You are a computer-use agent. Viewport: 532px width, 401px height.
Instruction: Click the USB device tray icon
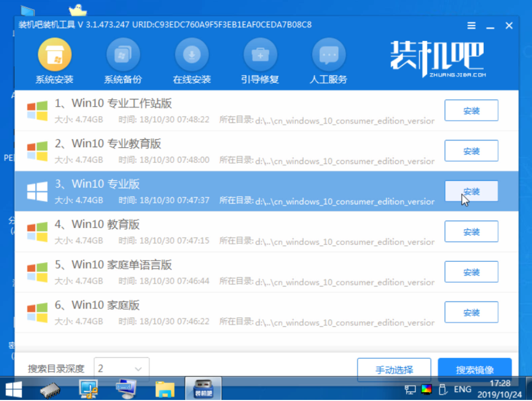(x=443, y=389)
